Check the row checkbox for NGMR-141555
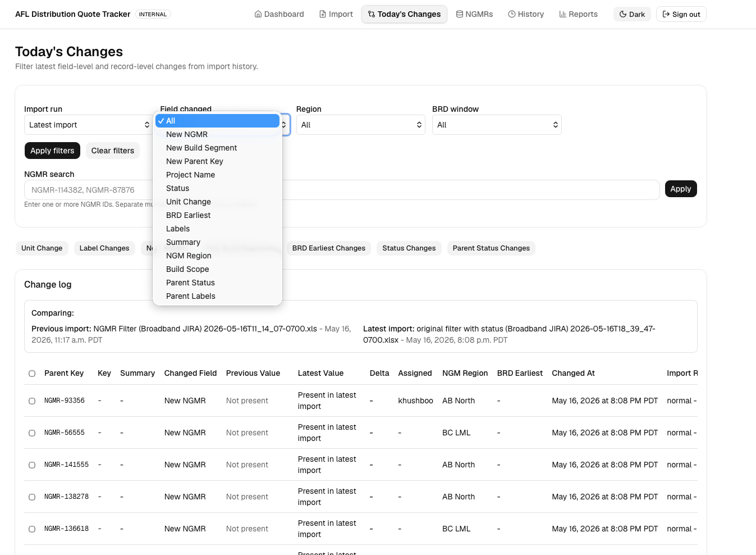This screenshot has width=756, height=555. [x=32, y=465]
